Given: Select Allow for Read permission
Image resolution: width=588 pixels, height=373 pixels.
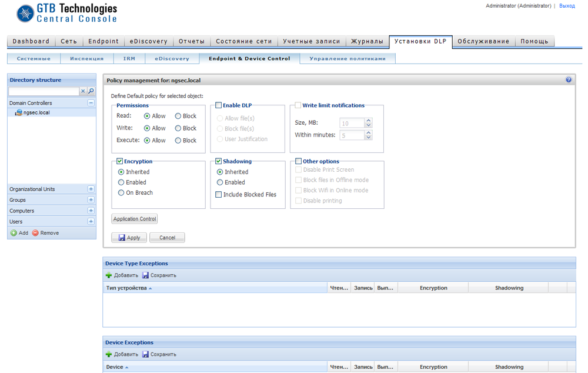Looking at the screenshot, I should coord(147,116).
